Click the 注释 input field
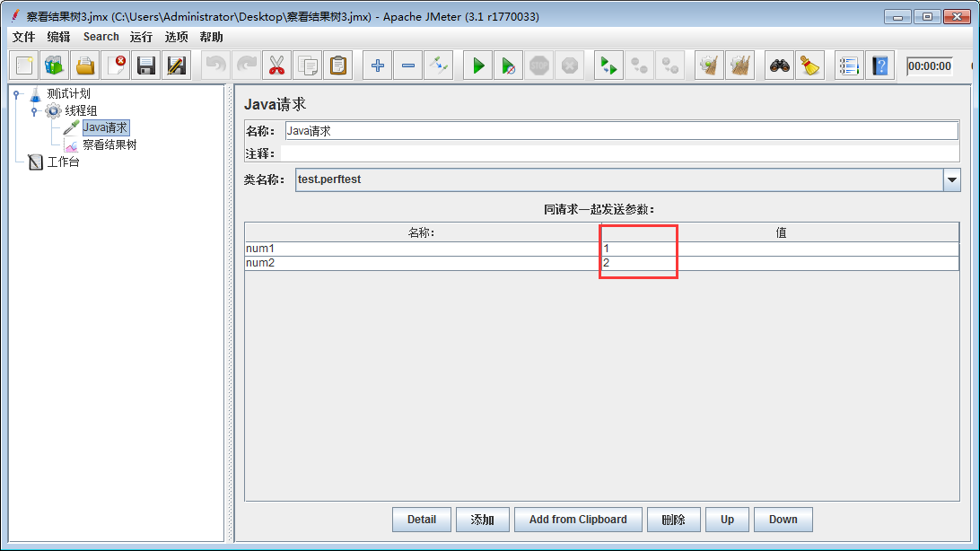Screen dimensions: 980x551 [x=620, y=153]
